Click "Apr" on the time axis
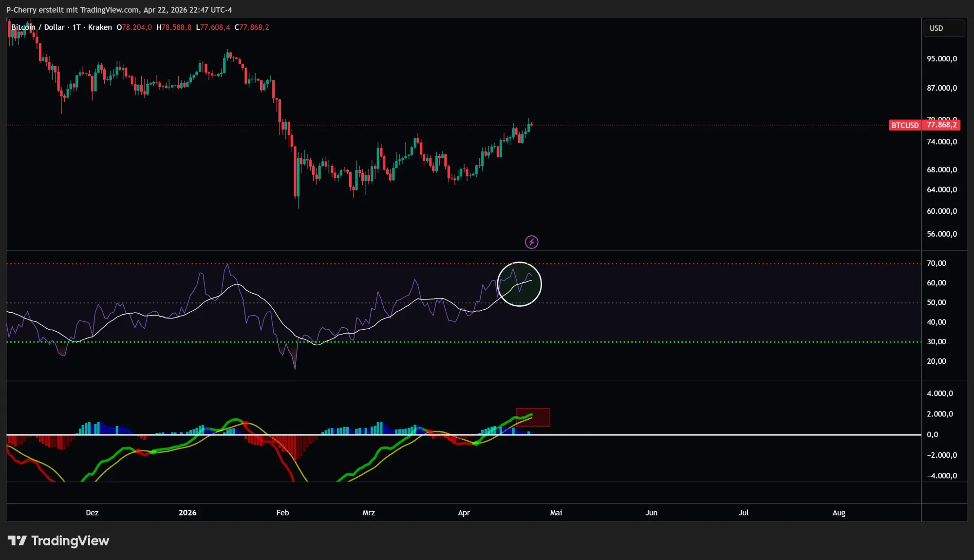This screenshot has width=974, height=560. click(x=464, y=513)
